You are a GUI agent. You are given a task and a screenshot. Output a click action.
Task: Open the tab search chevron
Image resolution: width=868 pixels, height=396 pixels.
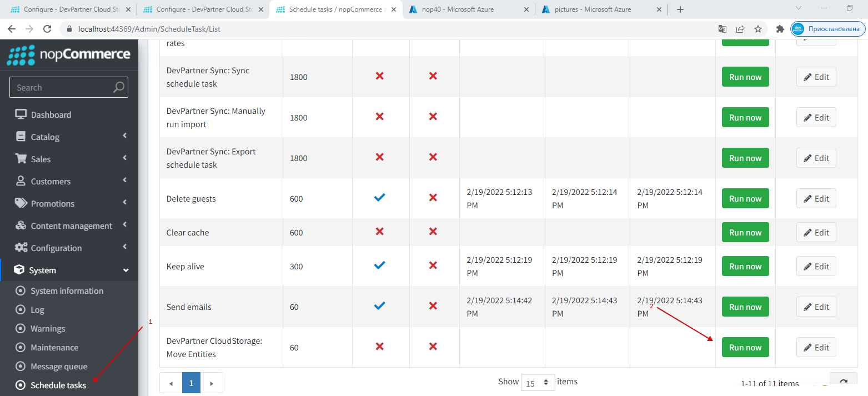(x=799, y=8)
